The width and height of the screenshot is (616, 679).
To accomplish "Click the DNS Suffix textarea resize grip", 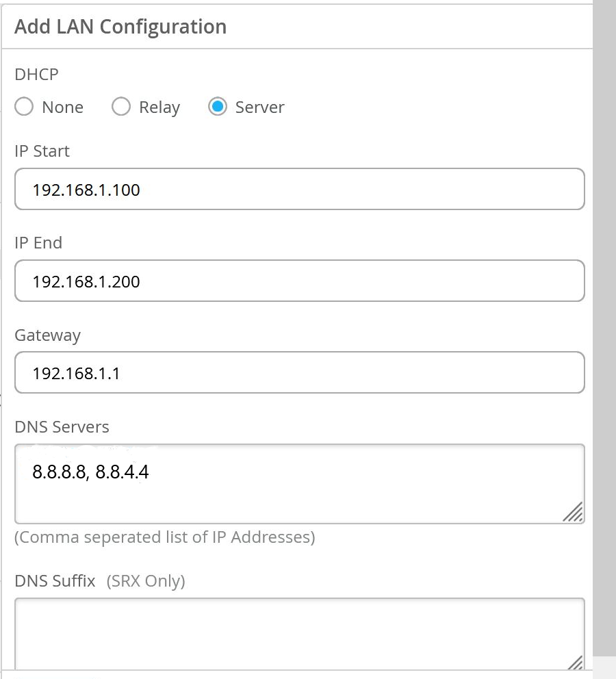I will 576,661.
